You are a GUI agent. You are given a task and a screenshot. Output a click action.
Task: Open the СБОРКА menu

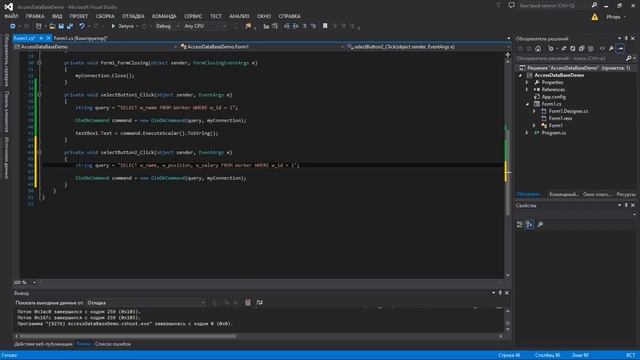pos(105,16)
